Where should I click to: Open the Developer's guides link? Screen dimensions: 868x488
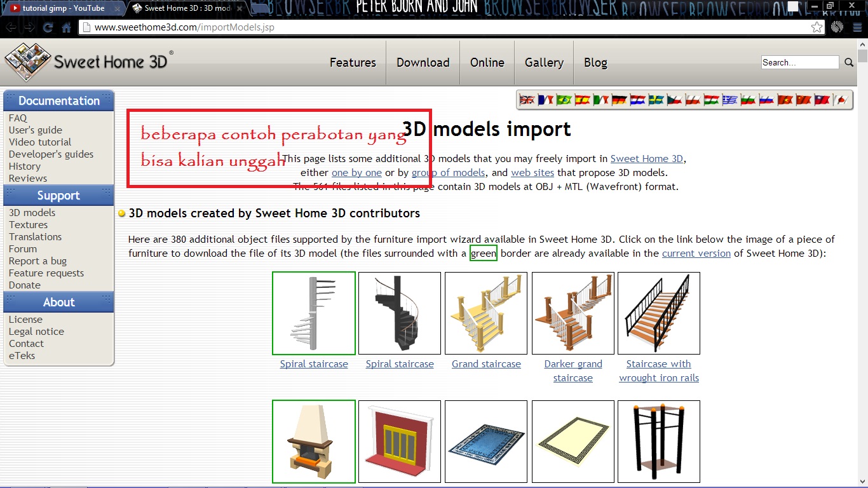(51, 154)
